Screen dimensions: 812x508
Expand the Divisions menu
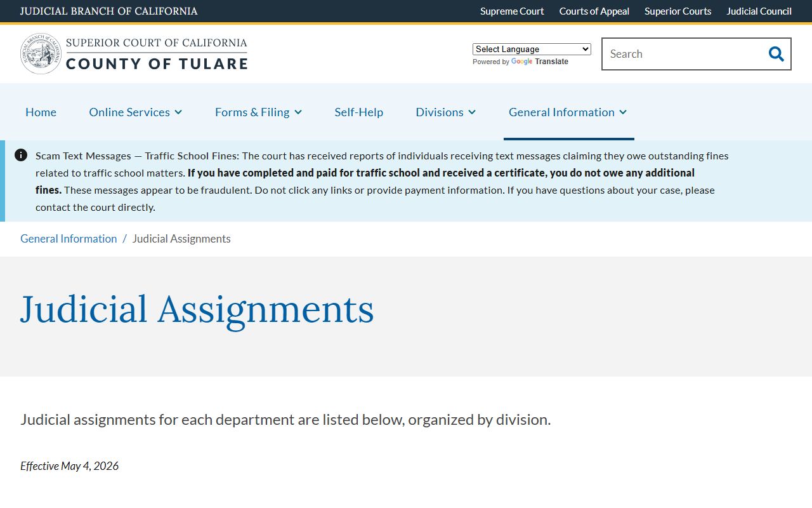coord(445,112)
